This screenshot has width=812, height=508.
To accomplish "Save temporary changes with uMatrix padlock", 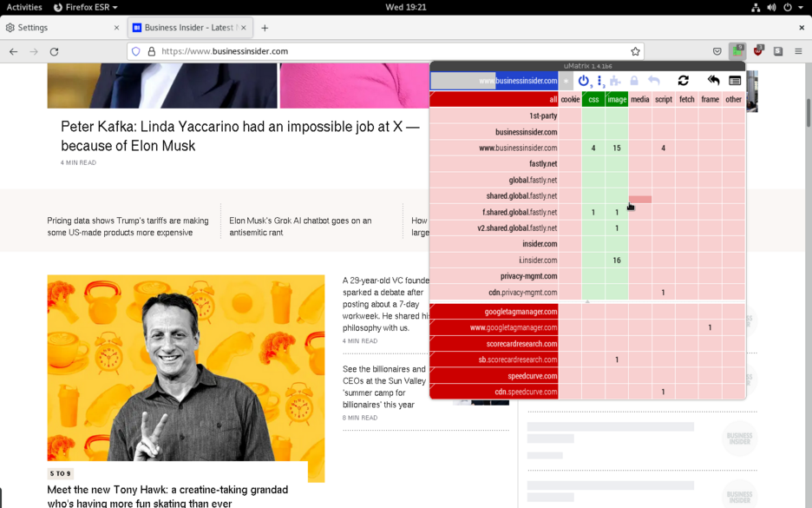I will click(634, 81).
